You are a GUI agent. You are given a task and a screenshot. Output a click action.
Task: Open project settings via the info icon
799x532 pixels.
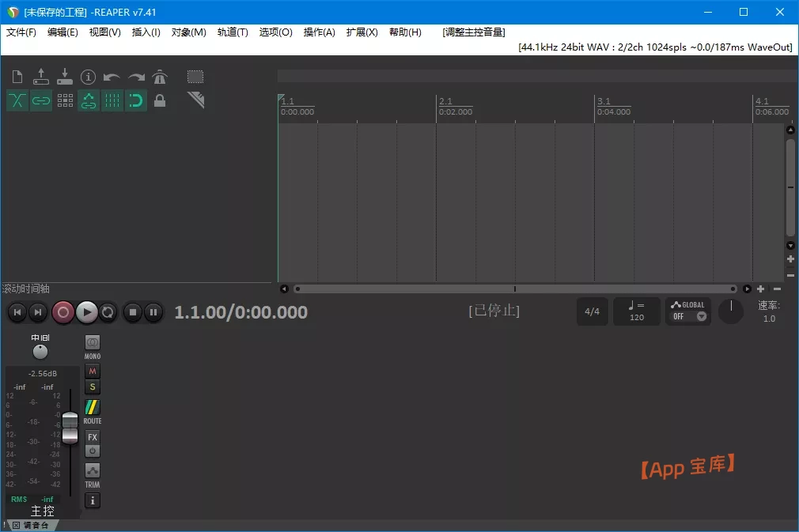(x=88, y=76)
